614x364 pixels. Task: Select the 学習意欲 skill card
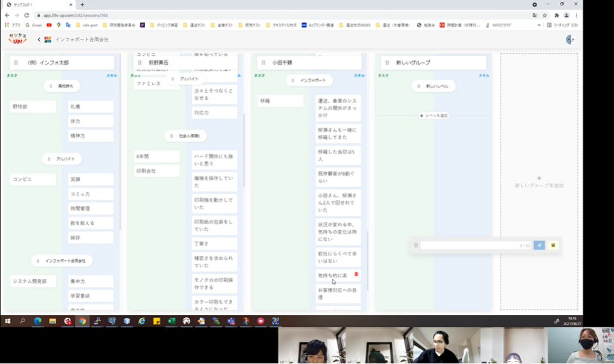click(91, 296)
